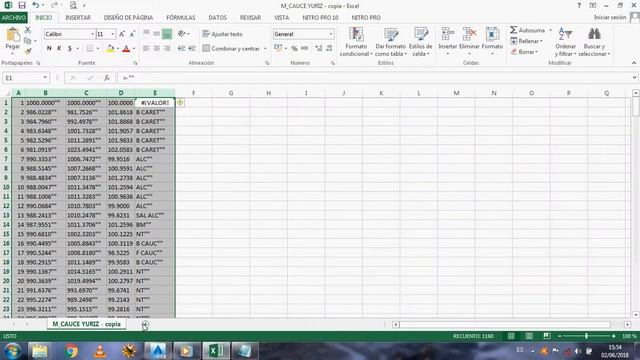The width and height of the screenshot is (640, 360).
Task: Open Excel help question mark
Action: click(579, 5)
